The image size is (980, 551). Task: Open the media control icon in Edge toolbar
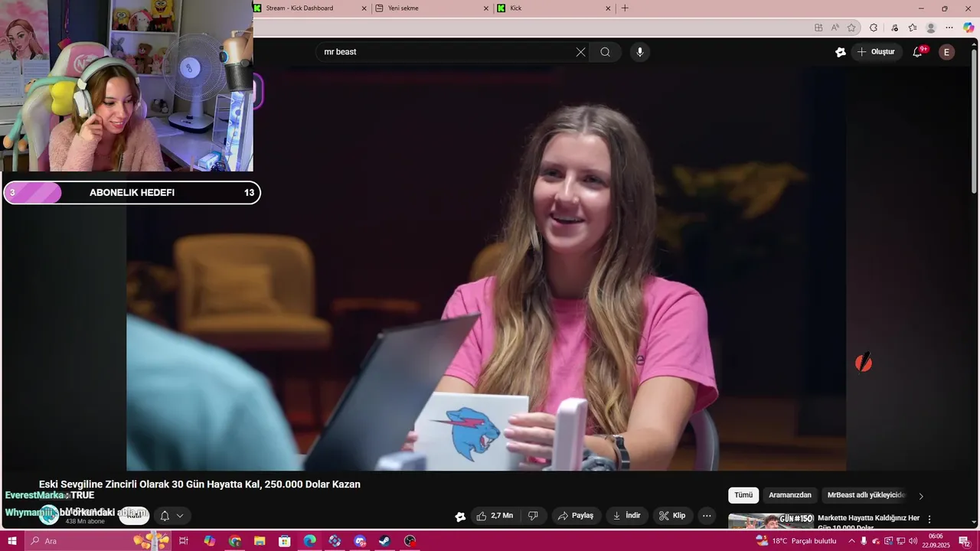click(894, 28)
